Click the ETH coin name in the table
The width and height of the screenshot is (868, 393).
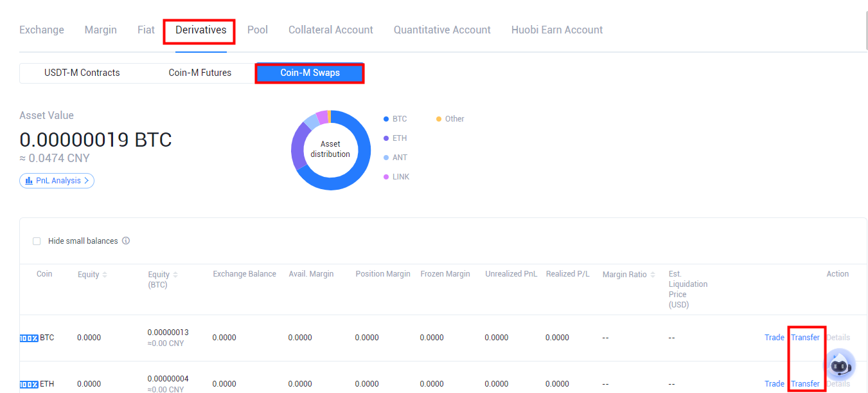47,384
